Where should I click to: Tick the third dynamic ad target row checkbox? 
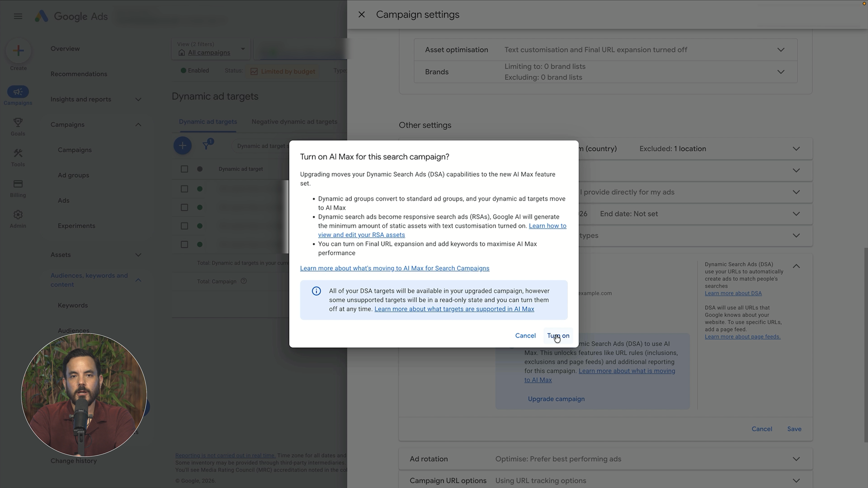[184, 226]
